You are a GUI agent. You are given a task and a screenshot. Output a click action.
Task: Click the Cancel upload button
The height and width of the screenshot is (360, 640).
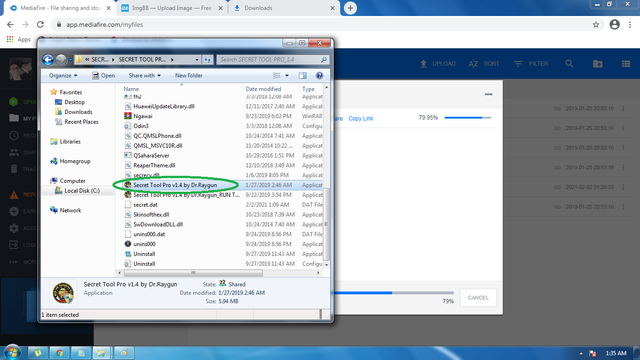point(478,298)
